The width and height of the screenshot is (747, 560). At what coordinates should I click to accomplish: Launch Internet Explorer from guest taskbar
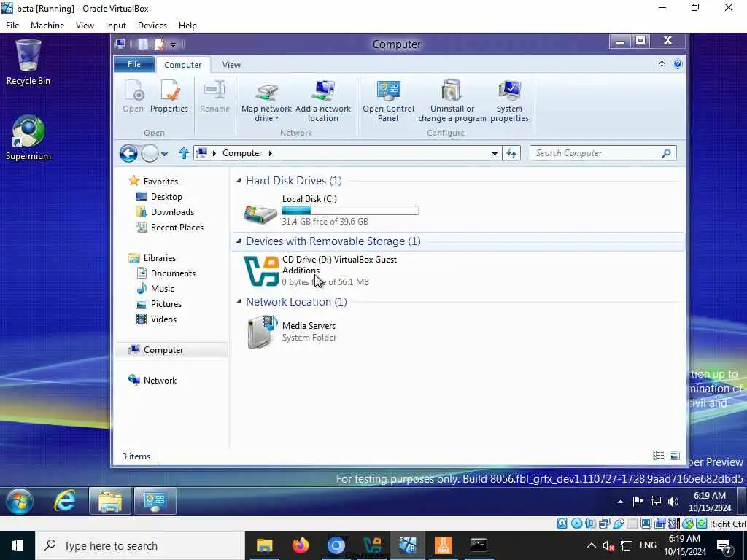click(64, 501)
